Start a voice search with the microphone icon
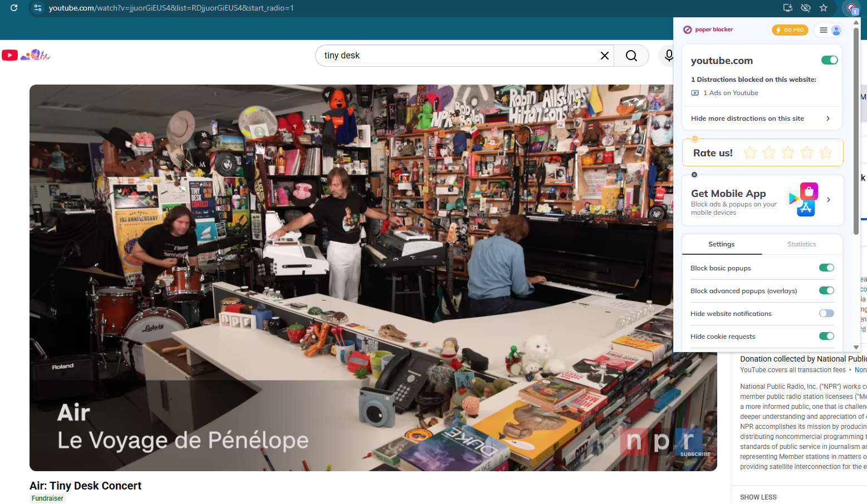The height and width of the screenshot is (504, 867). tap(669, 55)
